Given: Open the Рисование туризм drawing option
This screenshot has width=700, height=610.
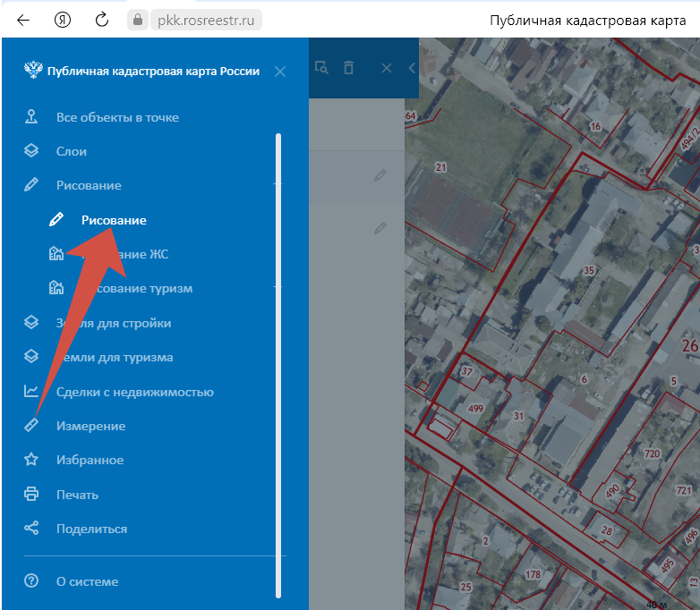Looking at the screenshot, I should point(124,289).
